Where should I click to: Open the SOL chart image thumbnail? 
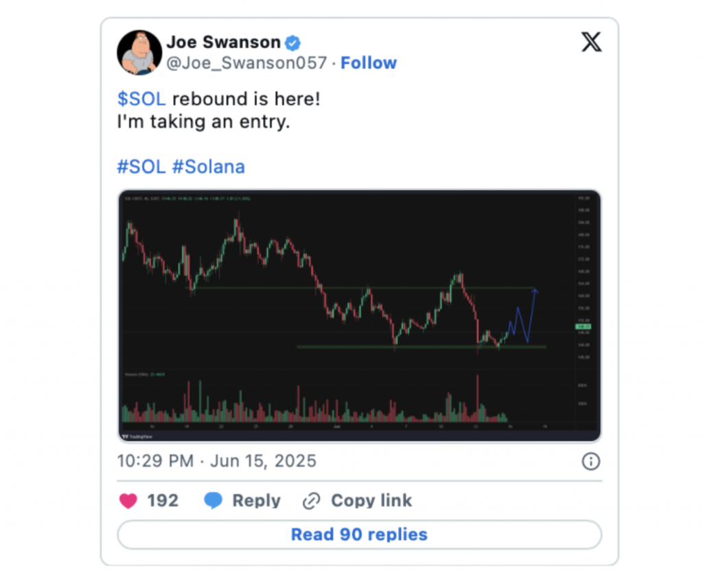click(x=359, y=316)
